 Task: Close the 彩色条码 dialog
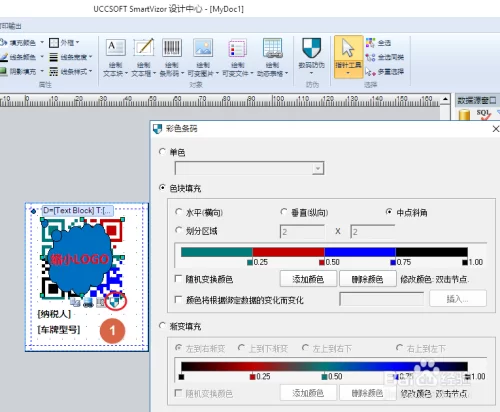496,129
